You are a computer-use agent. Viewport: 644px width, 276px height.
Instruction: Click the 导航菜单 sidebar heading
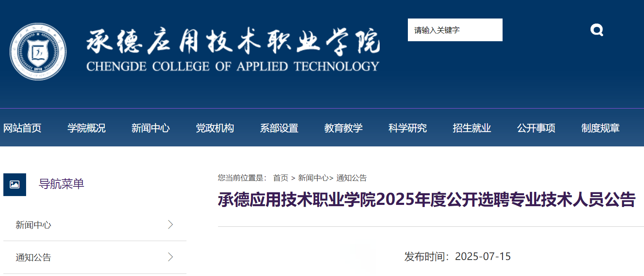pos(61,184)
